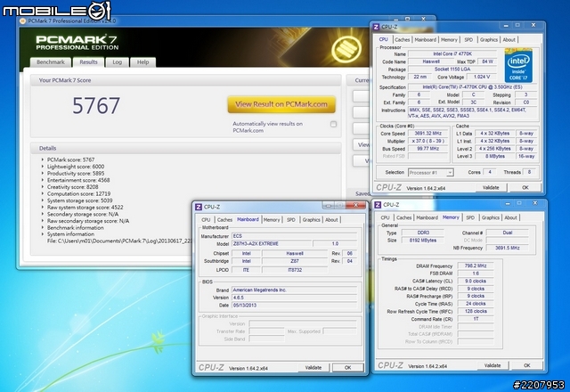Viewport: 570px width, 392px height.
Task: Switch to PCMark Benchmark tab
Action: point(51,62)
